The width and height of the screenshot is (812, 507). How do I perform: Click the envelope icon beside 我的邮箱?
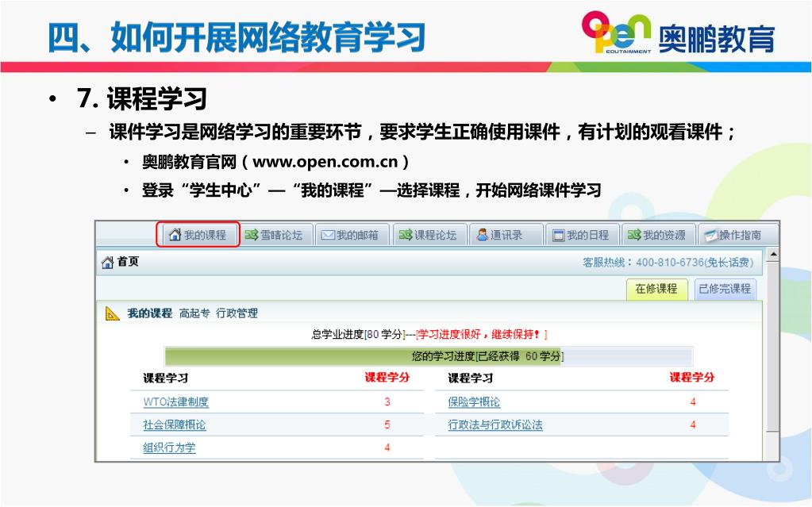click(328, 235)
